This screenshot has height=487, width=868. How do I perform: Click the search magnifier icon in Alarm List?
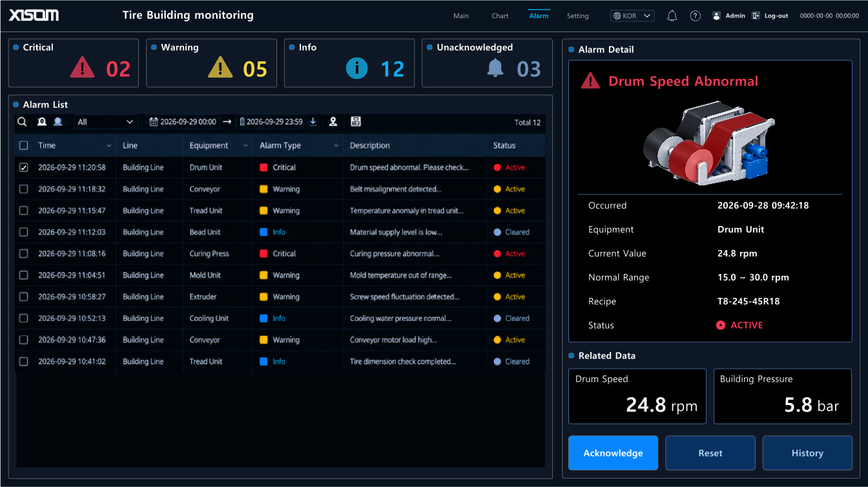22,121
